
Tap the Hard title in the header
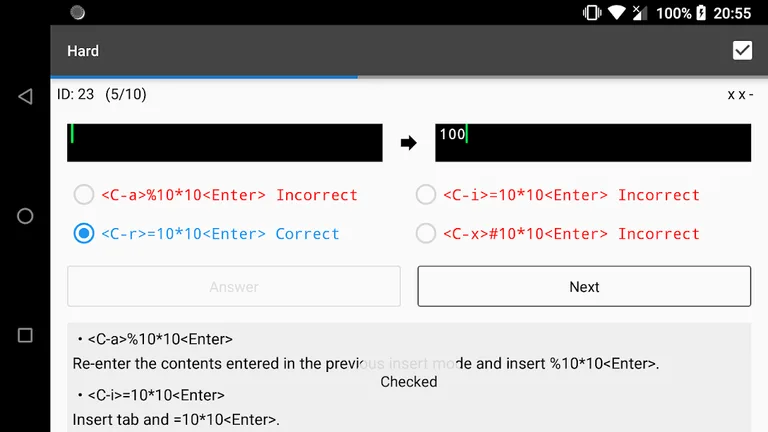tap(83, 51)
